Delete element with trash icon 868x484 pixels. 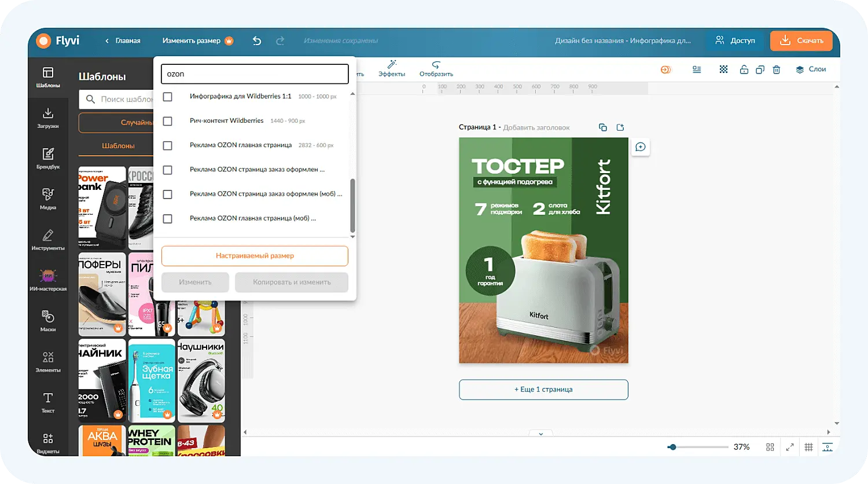click(x=777, y=69)
